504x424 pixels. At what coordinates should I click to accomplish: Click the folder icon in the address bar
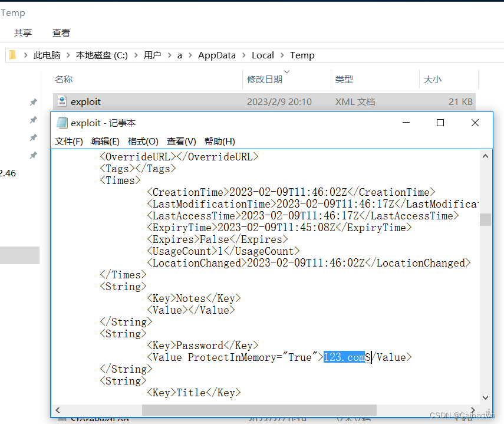tap(11, 55)
